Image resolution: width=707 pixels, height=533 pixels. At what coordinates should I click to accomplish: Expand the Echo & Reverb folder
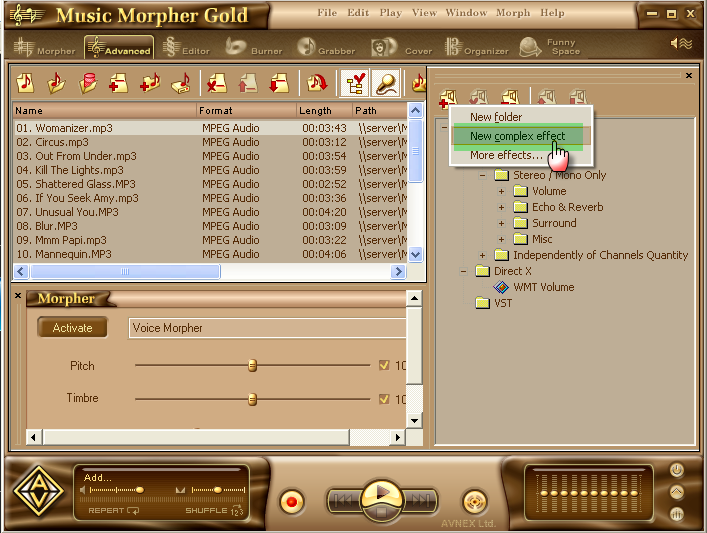501,207
